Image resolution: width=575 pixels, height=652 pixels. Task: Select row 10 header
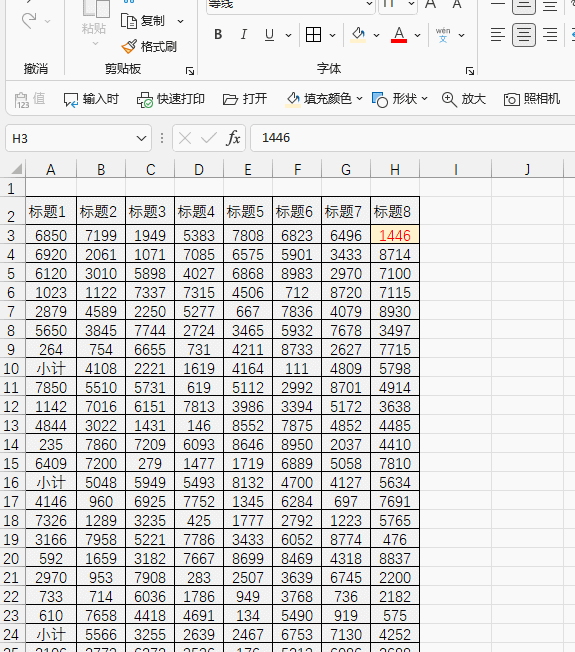(x=12, y=369)
